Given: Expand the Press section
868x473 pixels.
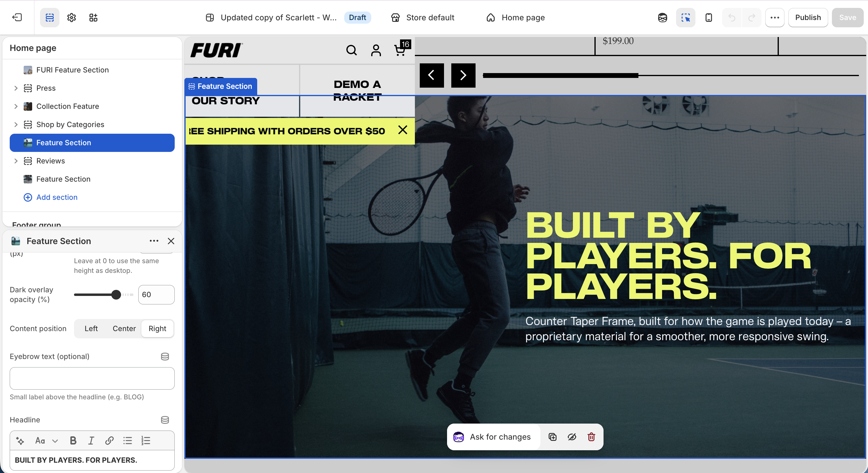Looking at the screenshot, I should pyautogui.click(x=16, y=88).
